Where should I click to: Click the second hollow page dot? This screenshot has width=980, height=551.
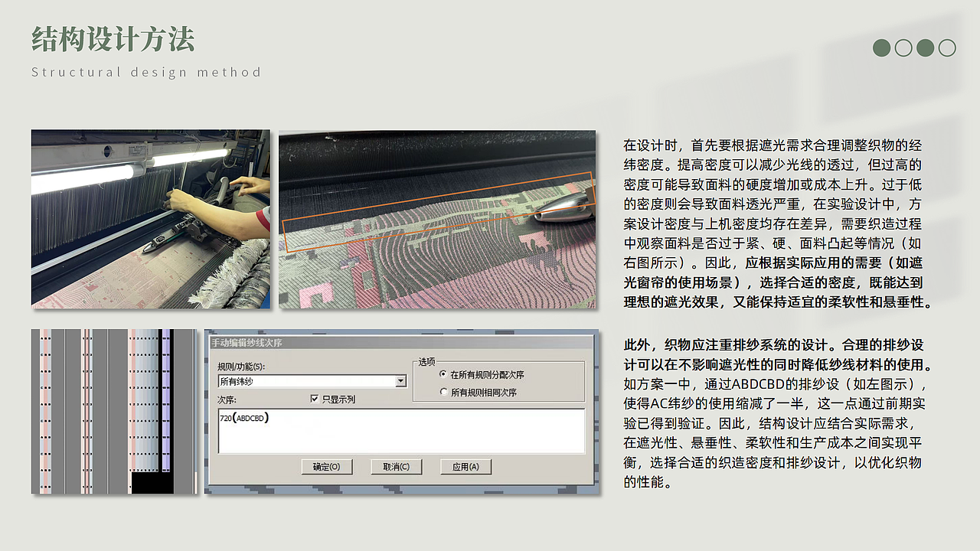tap(903, 47)
